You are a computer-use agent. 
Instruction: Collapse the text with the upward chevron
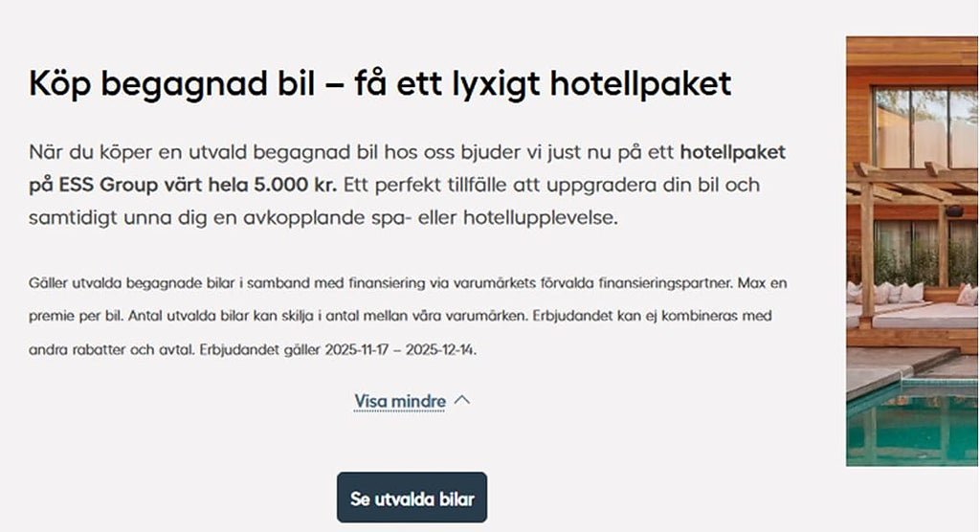tap(462, 400)
